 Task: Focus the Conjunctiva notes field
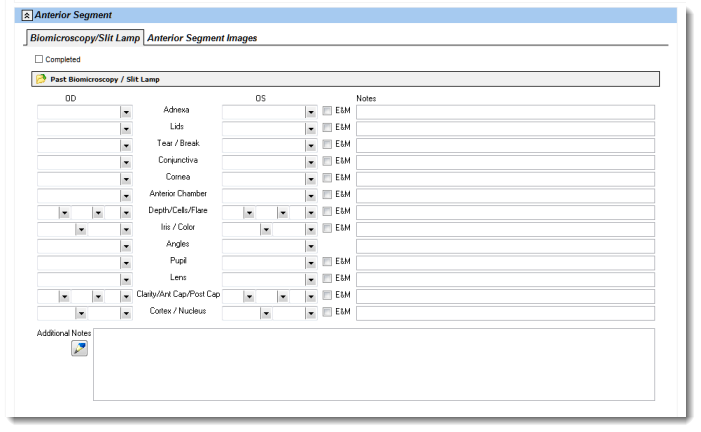[x=506, y=162]
